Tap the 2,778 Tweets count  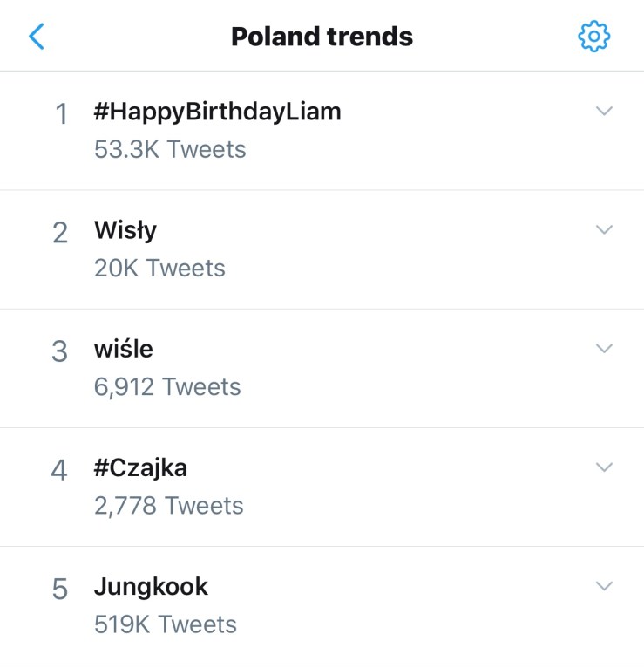tap(168, 505)
